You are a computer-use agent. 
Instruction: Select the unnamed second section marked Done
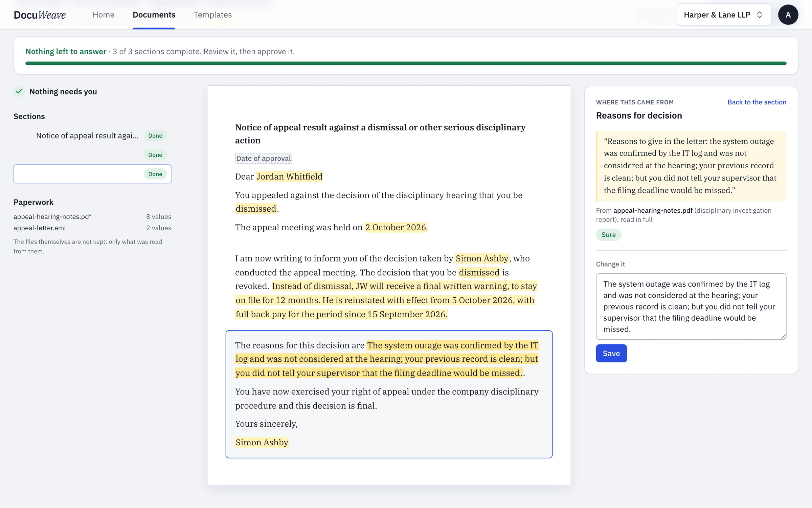92,155
